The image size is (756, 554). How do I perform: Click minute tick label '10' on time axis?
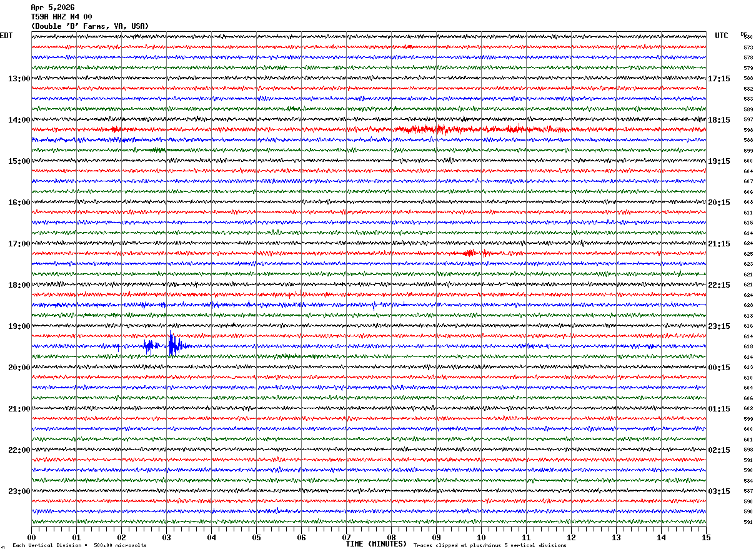(x=481, y=537)
